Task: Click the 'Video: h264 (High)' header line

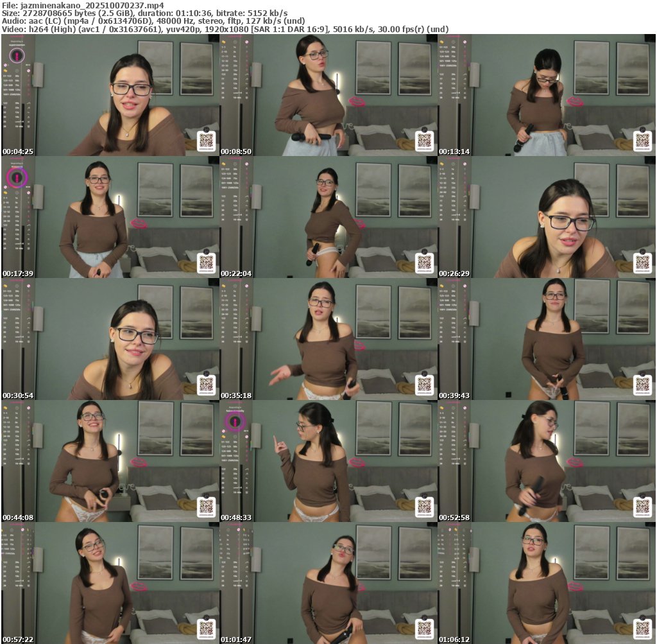Action: (225, 30)
